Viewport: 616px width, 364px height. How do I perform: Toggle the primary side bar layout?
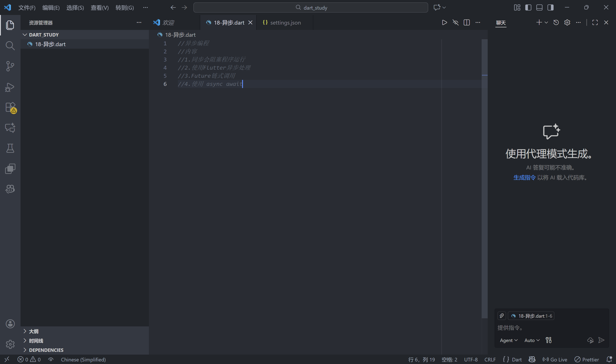528,8
